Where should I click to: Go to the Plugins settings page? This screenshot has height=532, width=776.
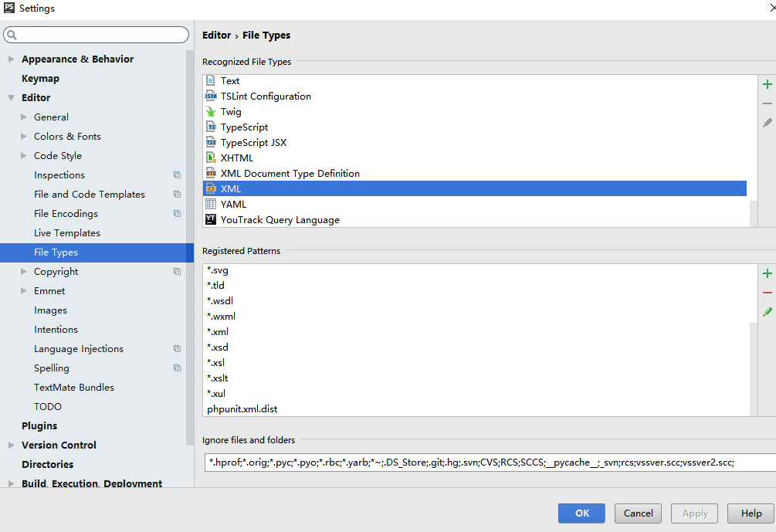(x=39, y=426)
